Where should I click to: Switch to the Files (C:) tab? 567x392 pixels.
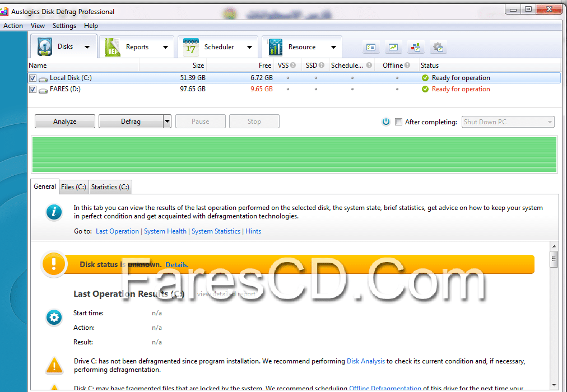click(73, 187)
